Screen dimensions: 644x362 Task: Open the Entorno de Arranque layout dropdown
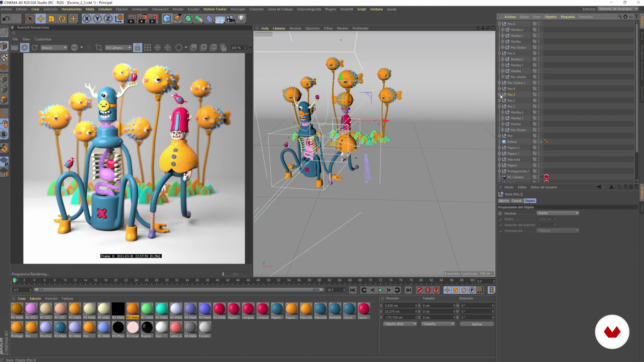click(618, 9)
